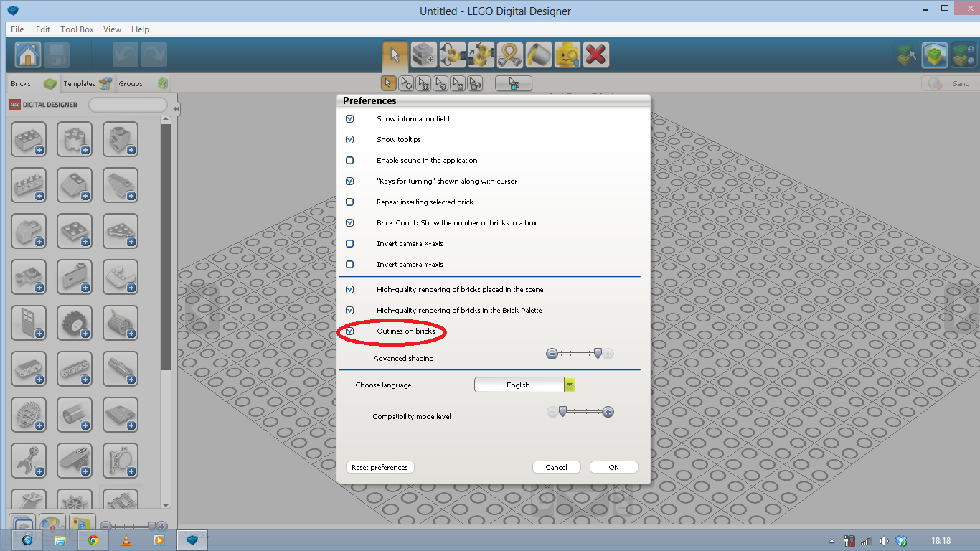Image resolution: width=980 pixels, height=551 pixels.
Task: Open the File menu
Action: coord(17,29)
